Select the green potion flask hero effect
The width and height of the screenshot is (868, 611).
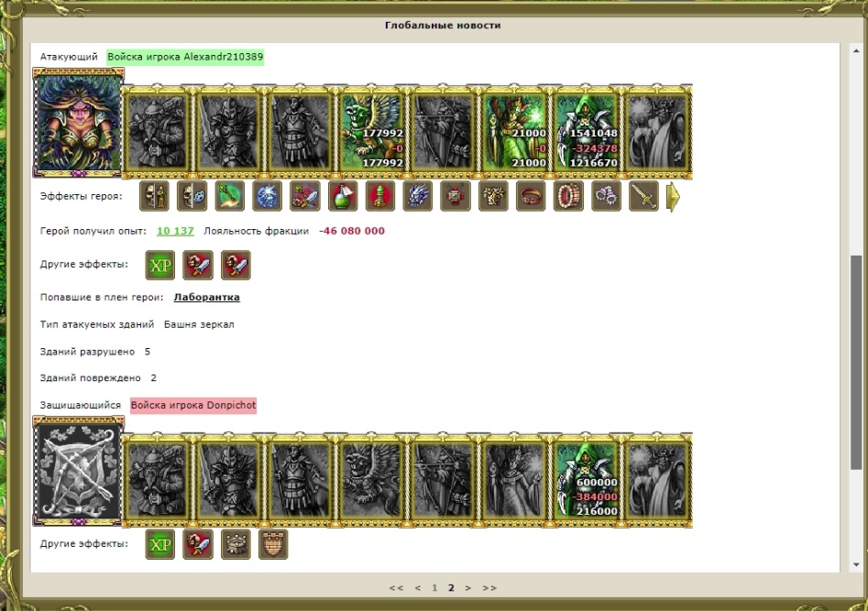(343, 196)
